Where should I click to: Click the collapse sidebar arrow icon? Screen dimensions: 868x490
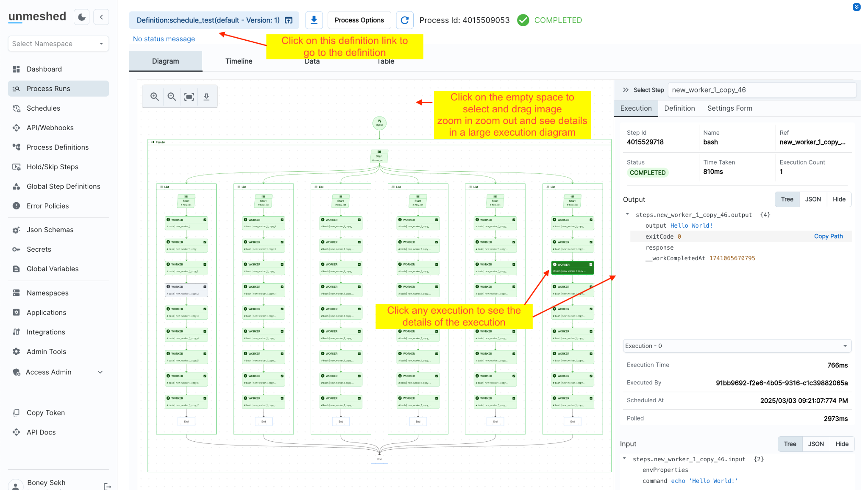coord(100,16)
